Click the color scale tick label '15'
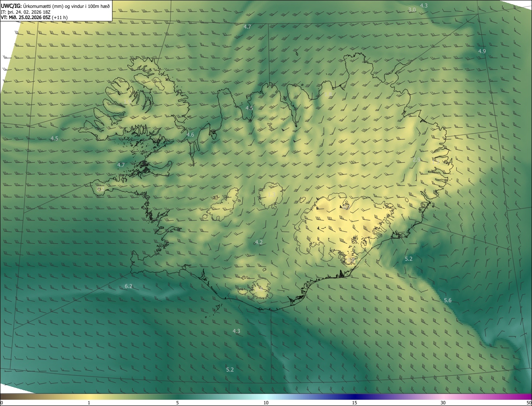 355,403
